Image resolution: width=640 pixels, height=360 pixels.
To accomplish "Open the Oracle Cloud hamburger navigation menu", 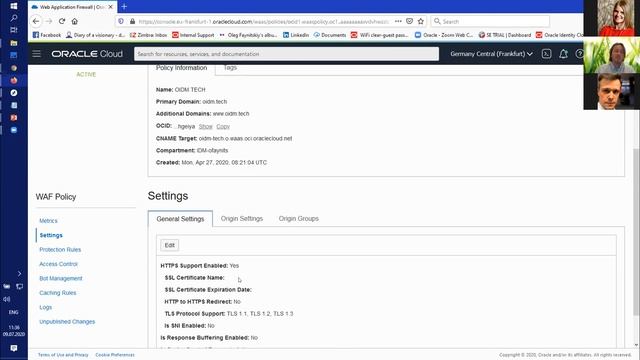I will [36, 54].
